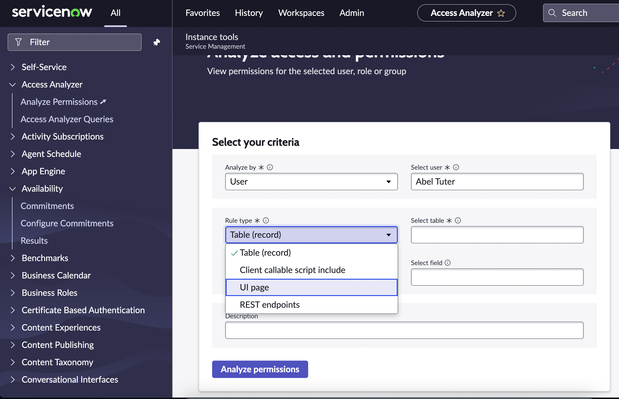Expand Certificate Based Authentication section
Image resolution: width=619 pixels, height=399 pixels.
13,310
